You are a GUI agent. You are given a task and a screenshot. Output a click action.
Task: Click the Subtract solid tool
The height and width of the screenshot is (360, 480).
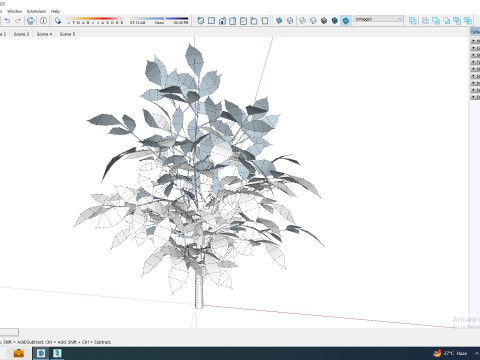coord(447,21)
